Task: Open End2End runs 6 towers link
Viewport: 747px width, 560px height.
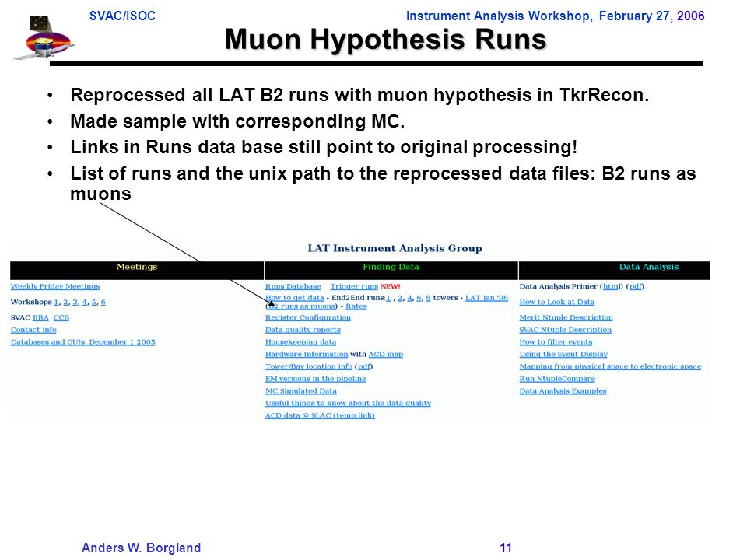Action: [419, 298]
